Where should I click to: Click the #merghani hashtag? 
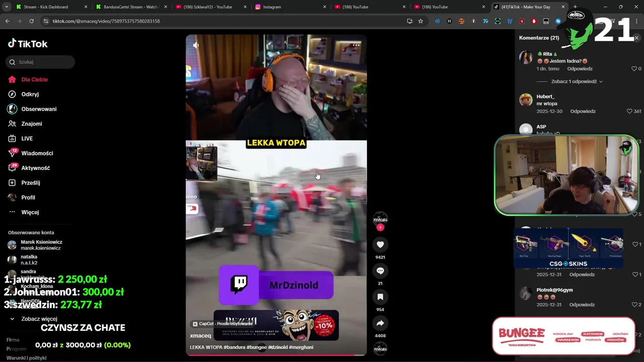click(x=301, y=347)
